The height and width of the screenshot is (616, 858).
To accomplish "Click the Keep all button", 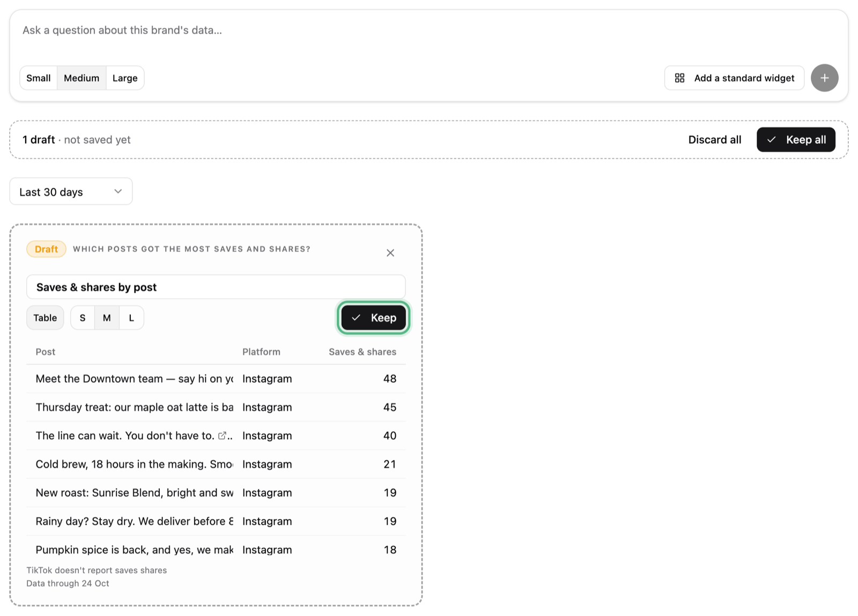I will point(796,140).
